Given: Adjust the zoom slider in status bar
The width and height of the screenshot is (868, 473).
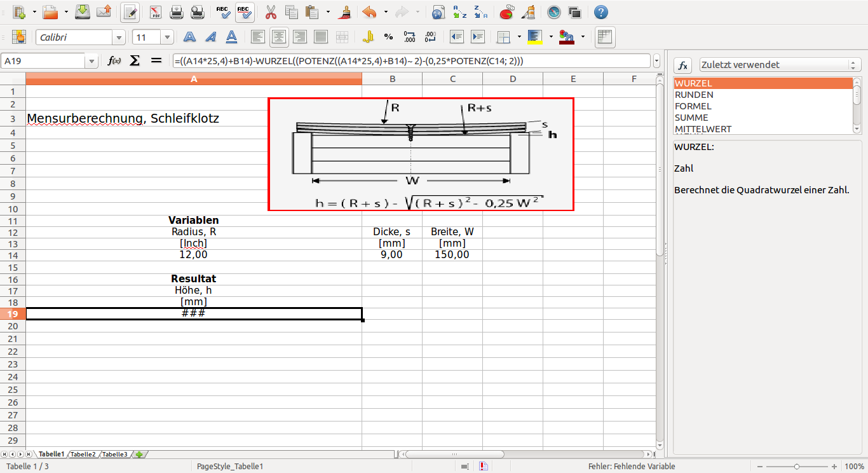Looking at the screenshot, I should tap(797, 467).
